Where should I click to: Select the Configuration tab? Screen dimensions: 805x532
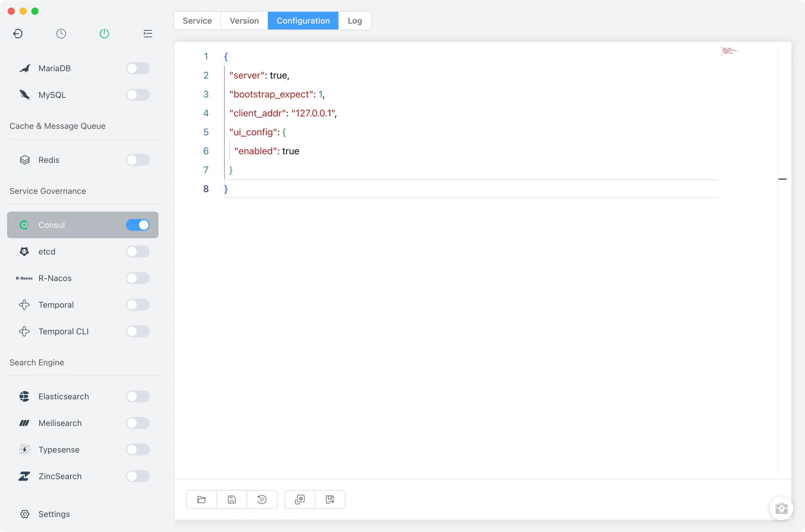click(303, 21)
